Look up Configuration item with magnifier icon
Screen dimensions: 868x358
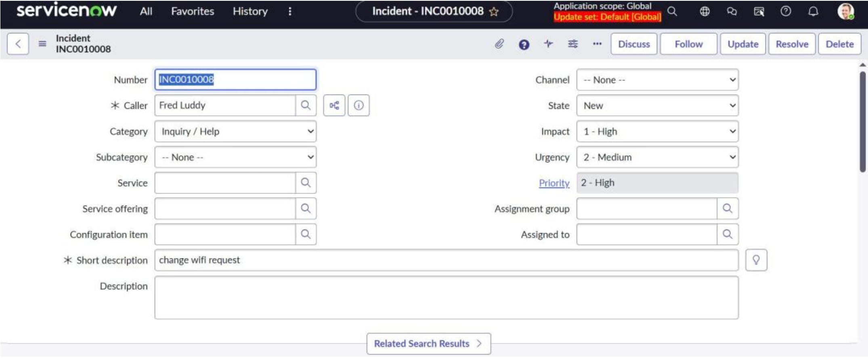306,234
